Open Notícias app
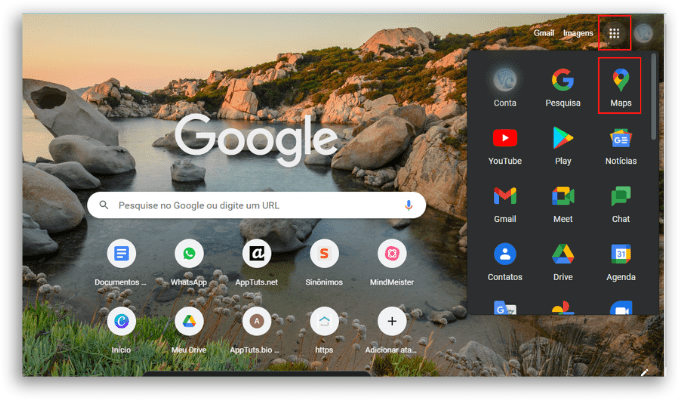The width and height of the screenshot is (700, 400). (621, 146)
